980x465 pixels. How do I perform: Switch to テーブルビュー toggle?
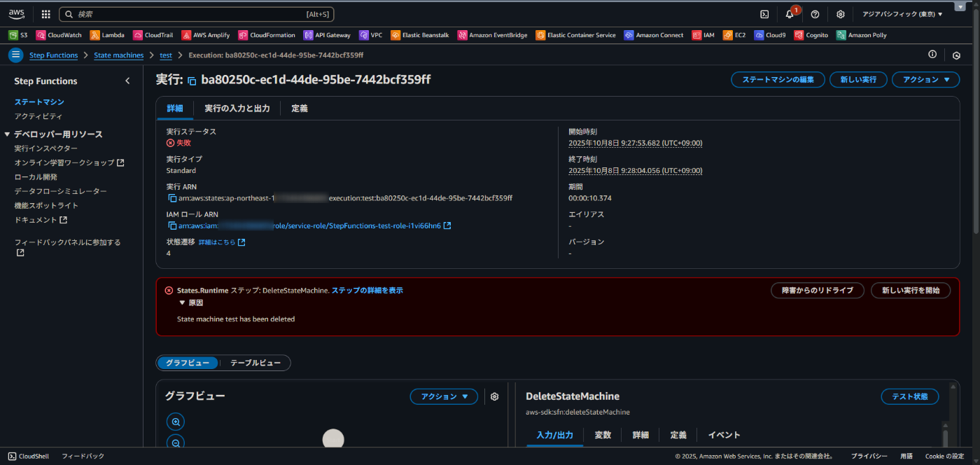pyautogui.click(x=255, y=363)
